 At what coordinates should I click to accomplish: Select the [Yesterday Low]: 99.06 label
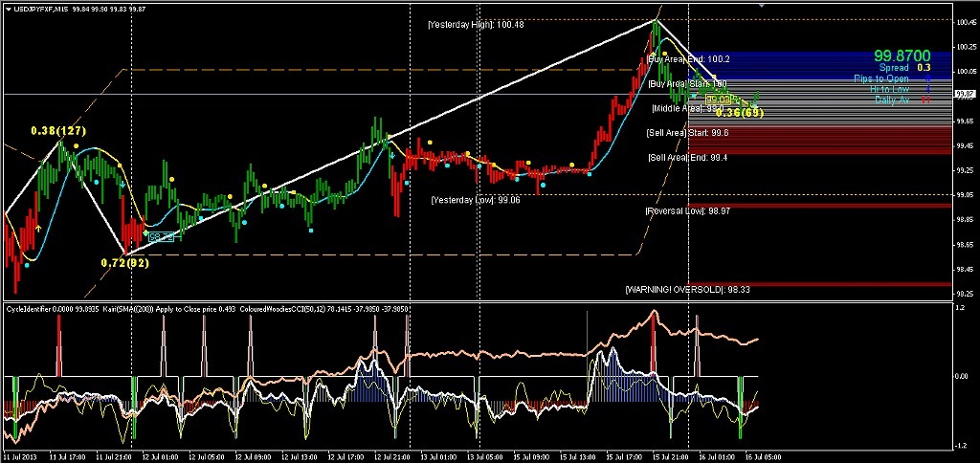[x=476, y=200]
